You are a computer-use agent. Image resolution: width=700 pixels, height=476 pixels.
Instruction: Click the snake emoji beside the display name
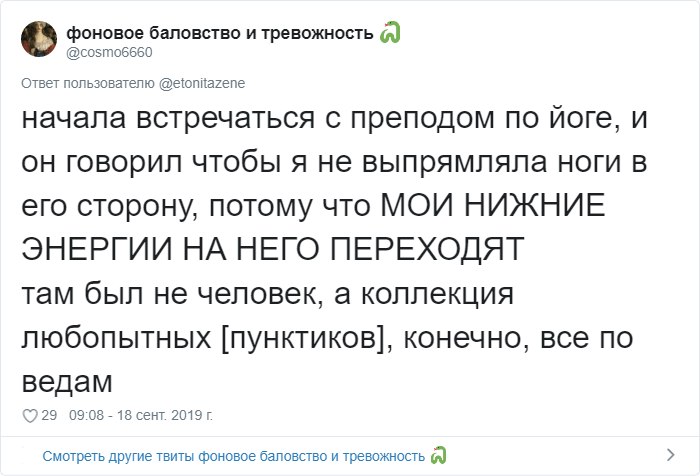click(390, 33)
